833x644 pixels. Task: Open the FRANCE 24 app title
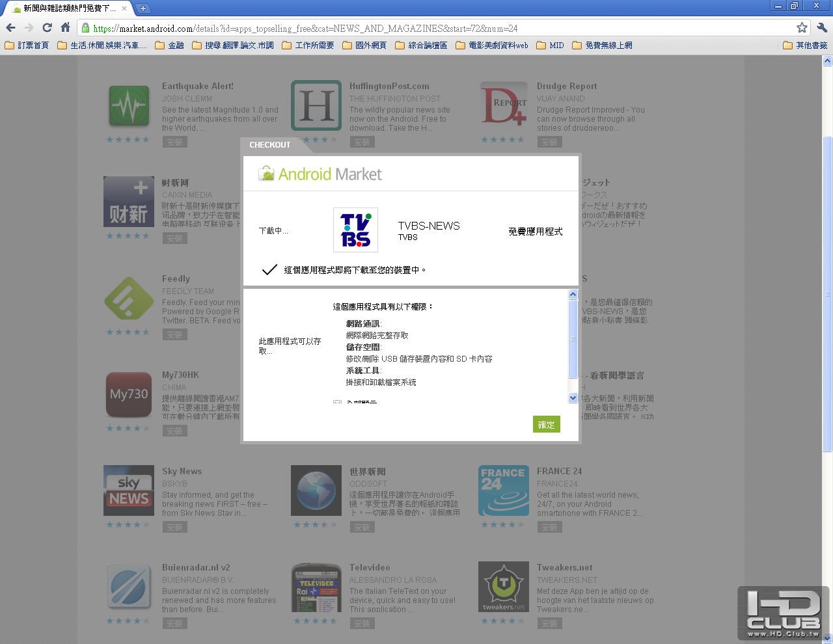tap(560, 471)
